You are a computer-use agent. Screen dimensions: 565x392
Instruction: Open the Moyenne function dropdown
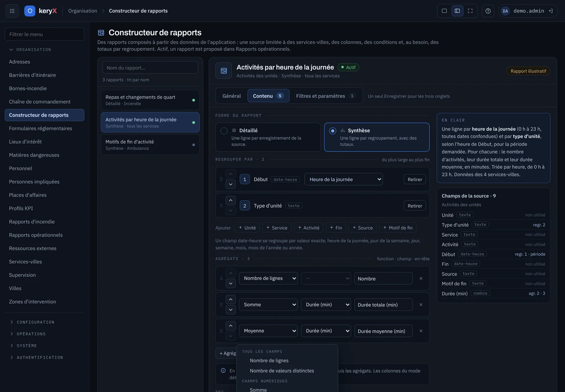268,331
